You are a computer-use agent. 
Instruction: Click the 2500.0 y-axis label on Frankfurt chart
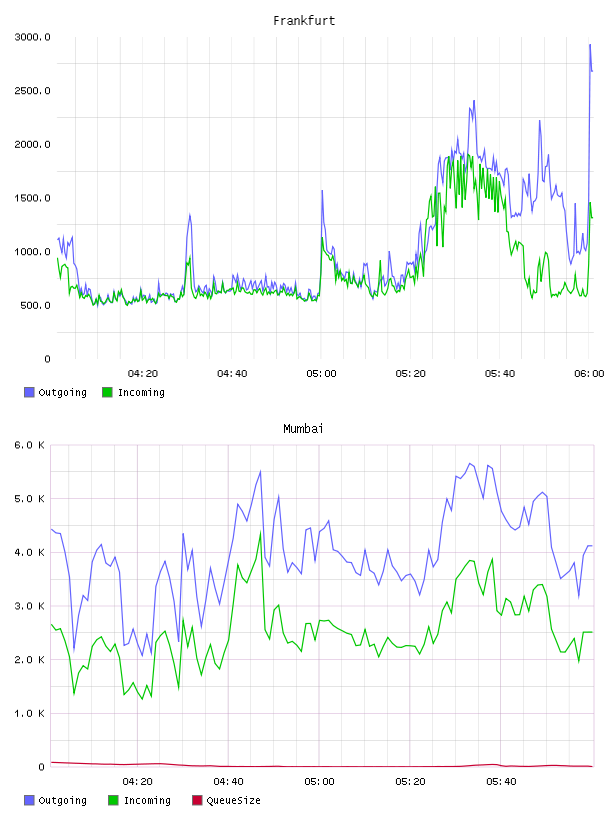(32, 91)
